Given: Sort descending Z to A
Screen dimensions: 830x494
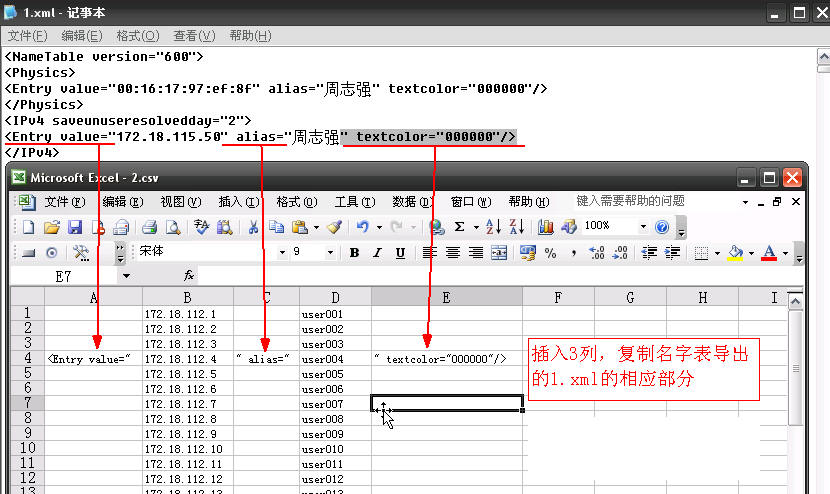Looking at the screenshot, I should pos(517,227).
